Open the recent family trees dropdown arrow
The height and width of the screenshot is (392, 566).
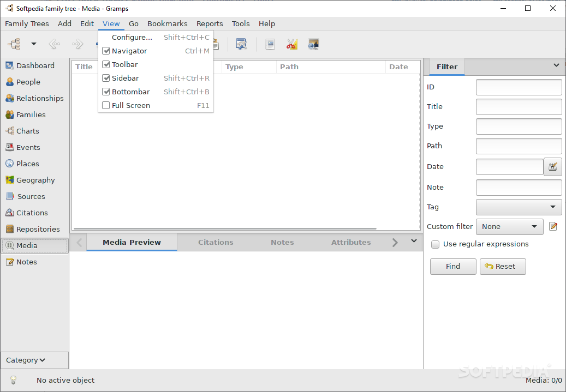(x=34, y=44)
